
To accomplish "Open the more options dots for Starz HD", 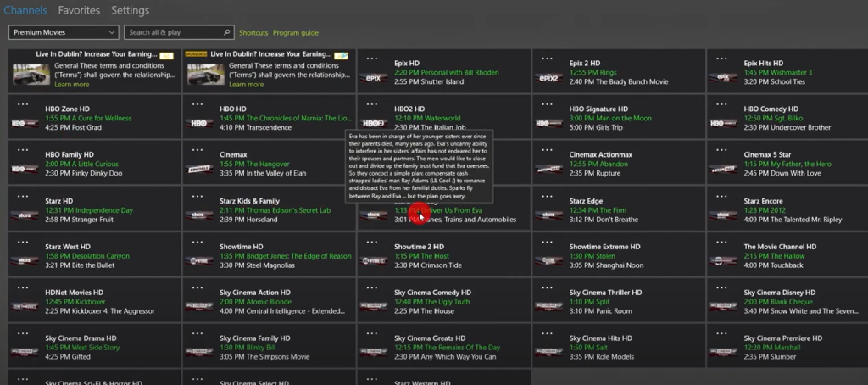I will click(23, 196).
